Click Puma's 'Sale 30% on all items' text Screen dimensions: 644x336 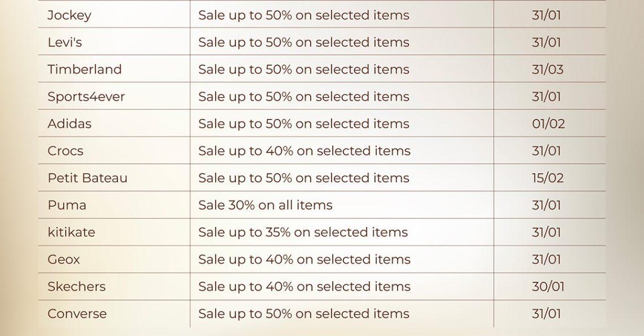pos(265,205)
